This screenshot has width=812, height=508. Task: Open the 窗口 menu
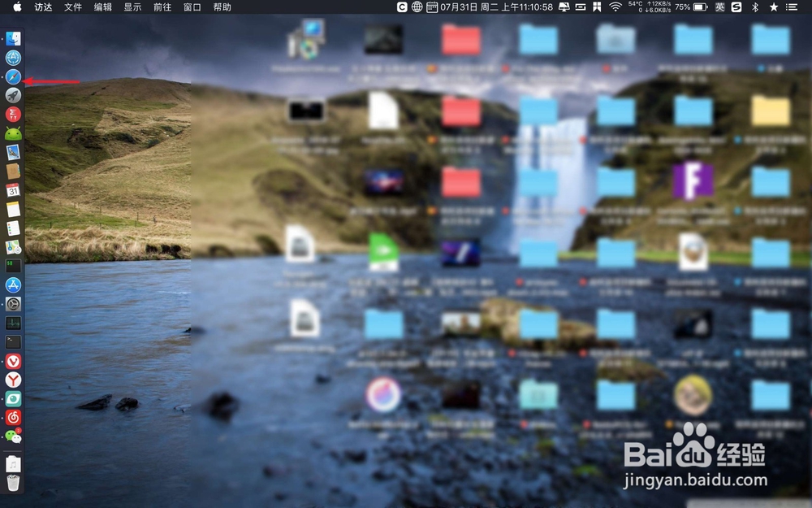tap(192, 7)
